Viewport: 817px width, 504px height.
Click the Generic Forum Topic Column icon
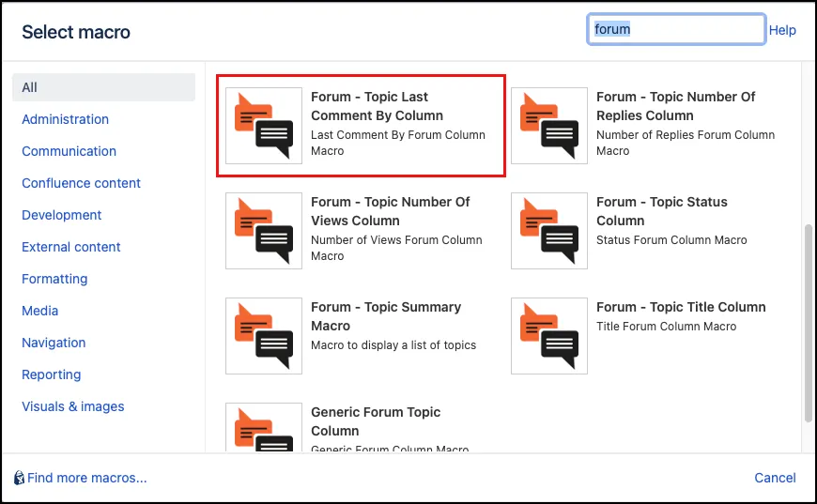coord(264,427)
